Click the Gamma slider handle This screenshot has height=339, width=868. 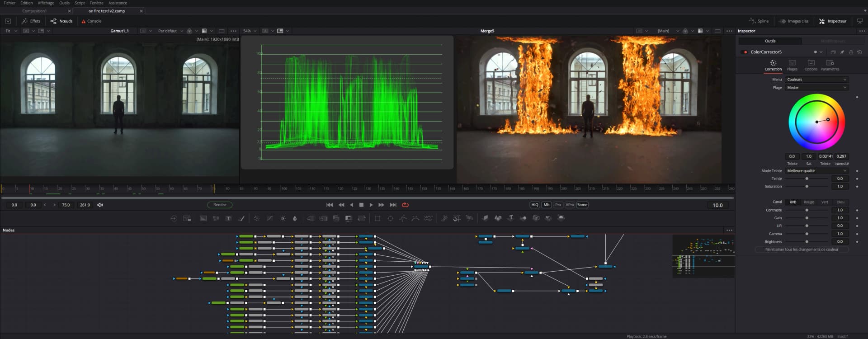click(807, 234)
